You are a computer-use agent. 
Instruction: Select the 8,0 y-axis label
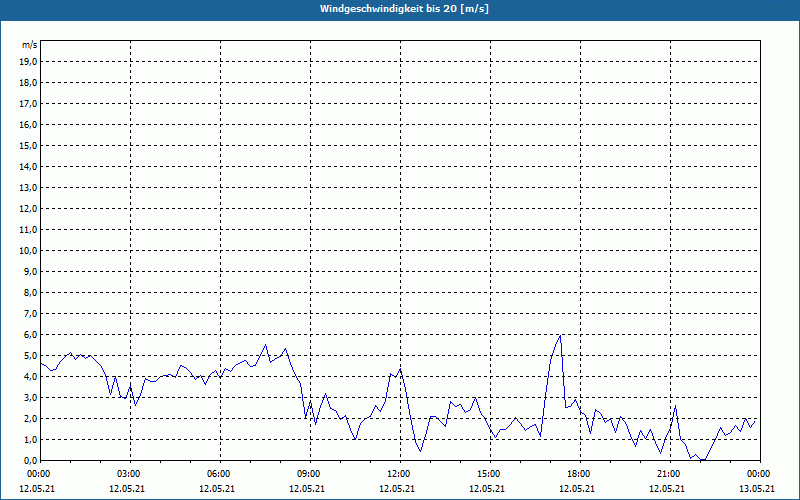[30, 292]
